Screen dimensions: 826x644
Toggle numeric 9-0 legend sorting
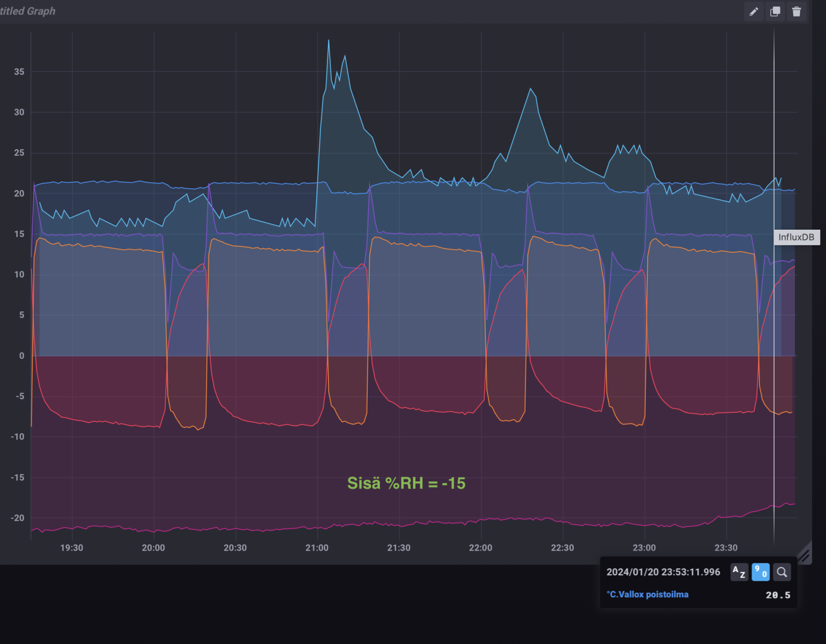click(761, 572)
